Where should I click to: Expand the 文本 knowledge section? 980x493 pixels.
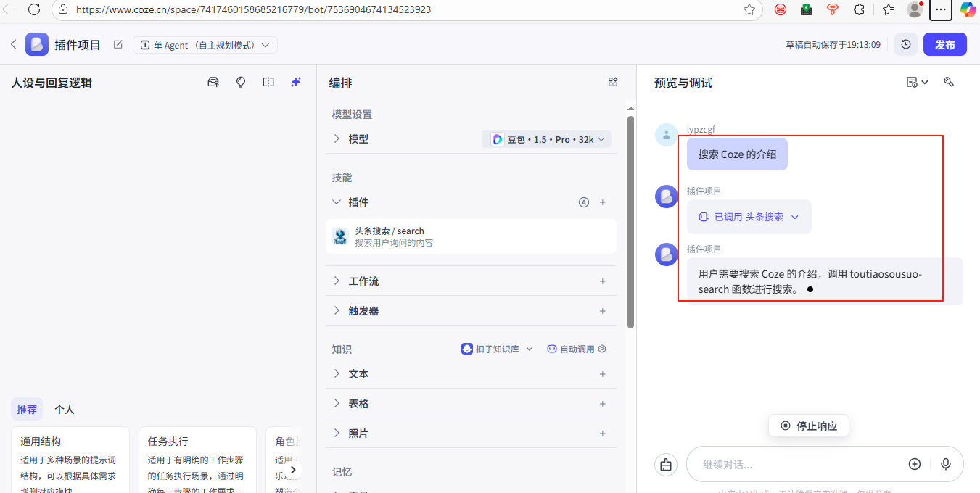337,374
